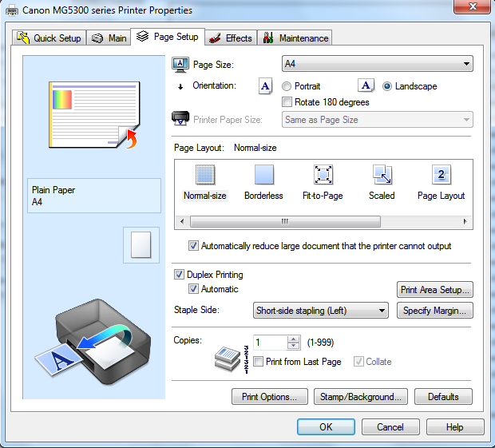Click the stacked copies collate icon
Viewport: 495px width, 448px height.
coord(228,359)
